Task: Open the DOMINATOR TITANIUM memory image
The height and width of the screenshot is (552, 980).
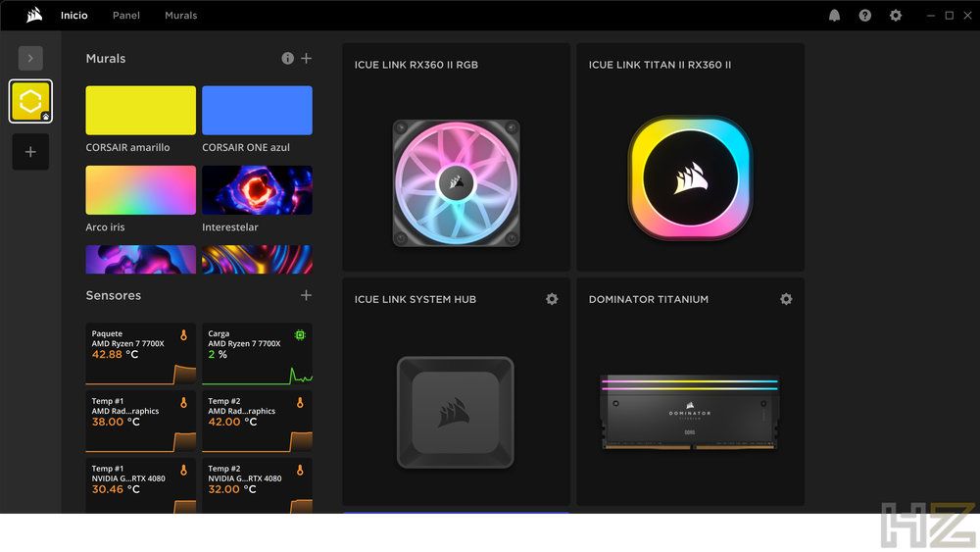Action: coord(689,413)
